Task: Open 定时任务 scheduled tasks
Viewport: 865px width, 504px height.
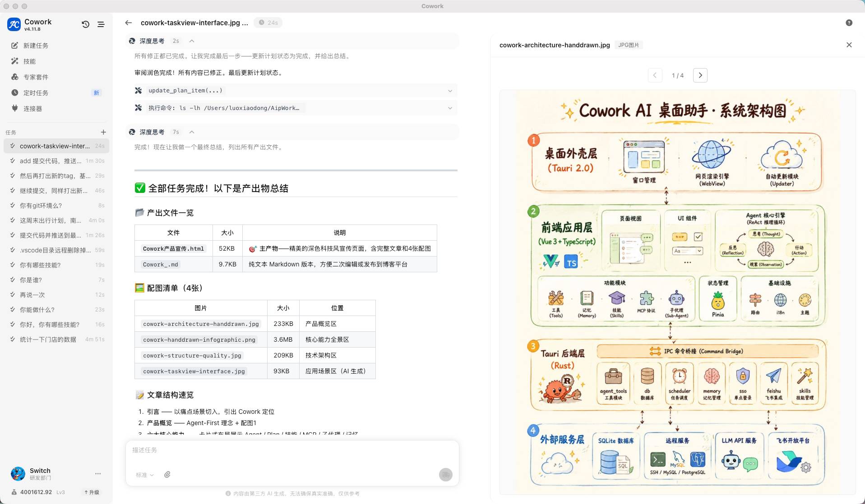Action: [x=56, y=93]
